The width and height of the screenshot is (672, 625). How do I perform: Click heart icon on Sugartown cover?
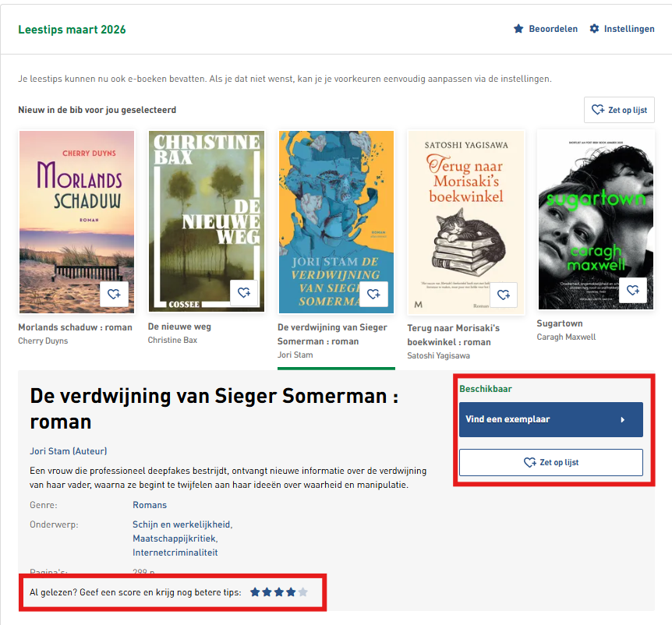point(633,291)
